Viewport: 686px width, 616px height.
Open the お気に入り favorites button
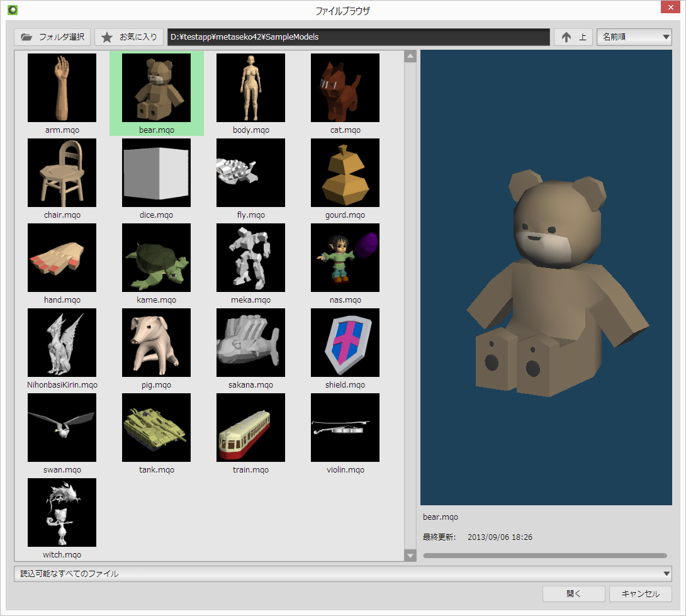(129, 37)
